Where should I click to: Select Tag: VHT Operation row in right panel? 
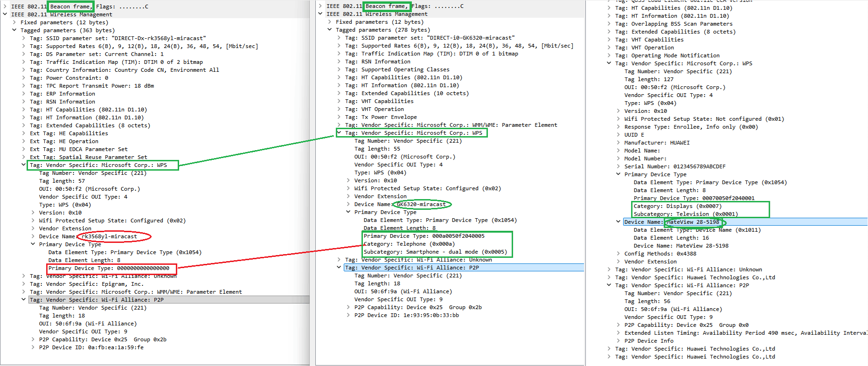coord(645,48)
